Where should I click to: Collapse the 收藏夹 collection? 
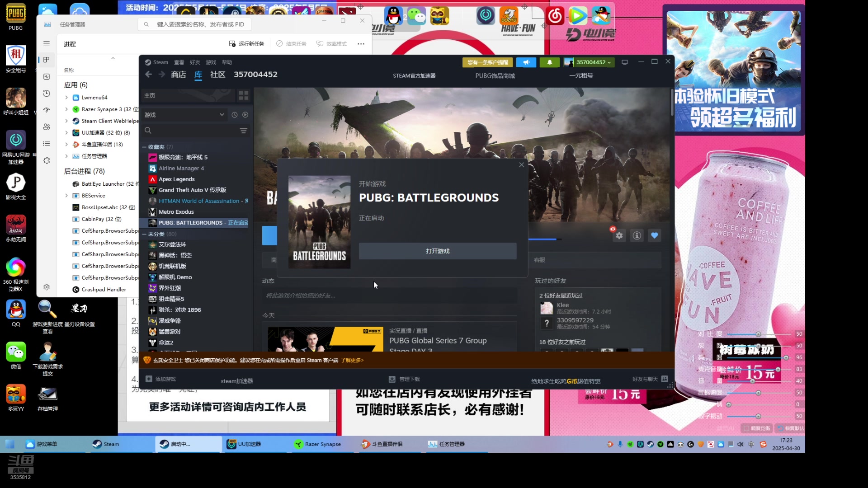(x=144, y=147)
